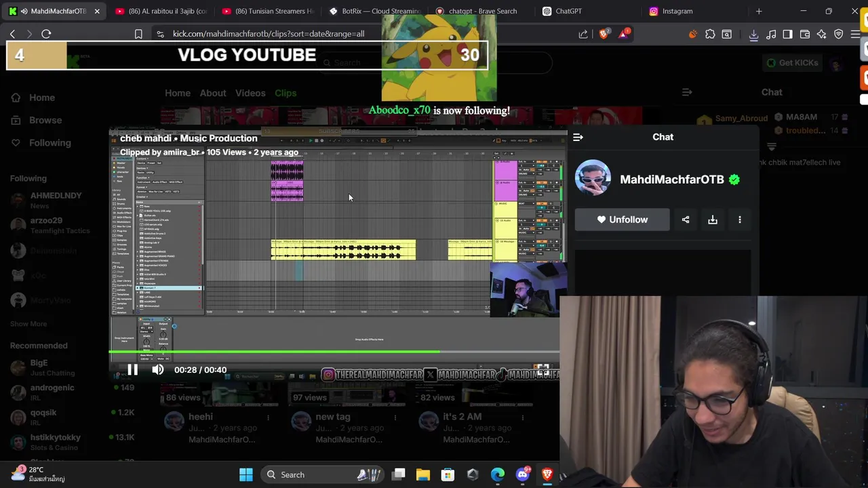The image size is (868, 488).
Task: Open File Explorer from taskbar
Action: point(423,474)
